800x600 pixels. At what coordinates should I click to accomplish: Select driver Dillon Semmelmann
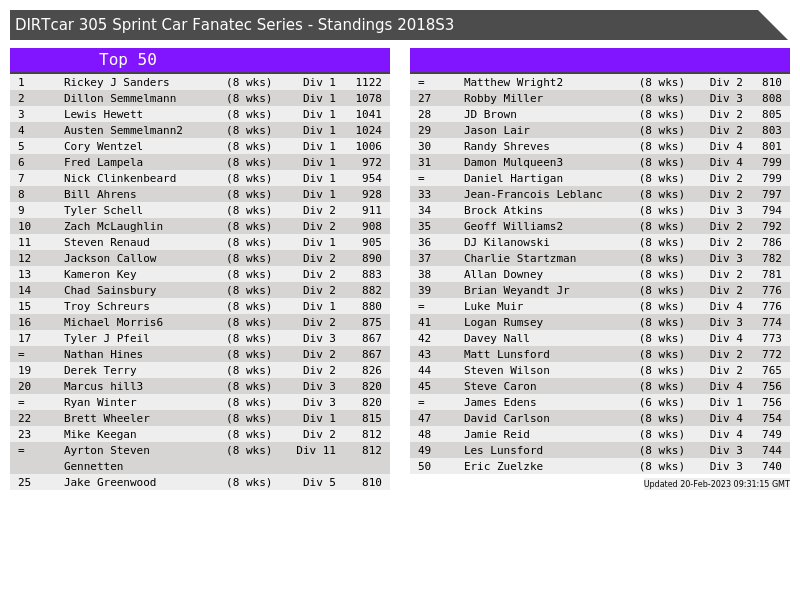pos(120,98)
